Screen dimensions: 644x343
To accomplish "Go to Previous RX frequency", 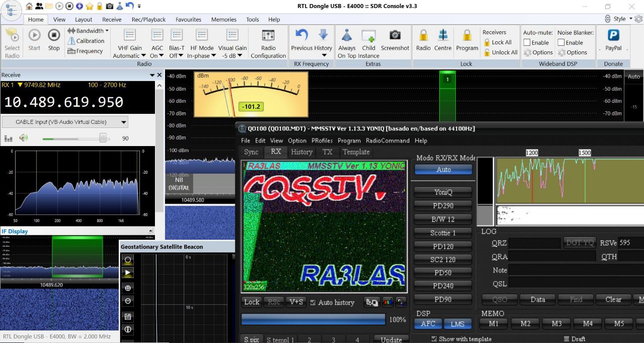I will tap(301, 40).
